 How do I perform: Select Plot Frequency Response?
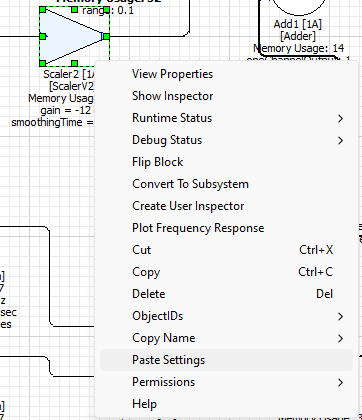226,228
